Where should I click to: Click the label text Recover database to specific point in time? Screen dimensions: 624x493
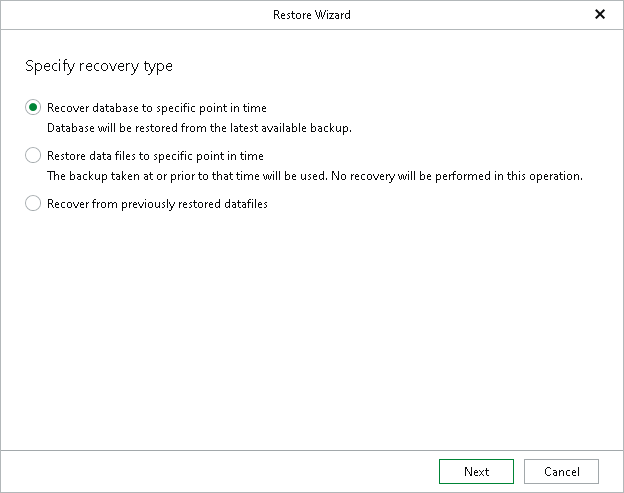pyautogui.click(x=157, y=108)
